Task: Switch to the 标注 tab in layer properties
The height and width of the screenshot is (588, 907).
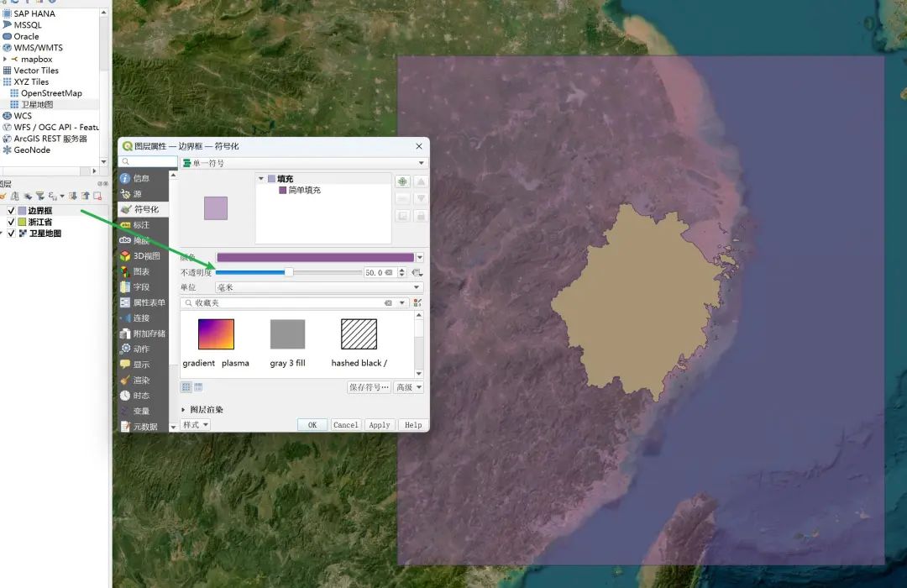Action: [139, 224]
